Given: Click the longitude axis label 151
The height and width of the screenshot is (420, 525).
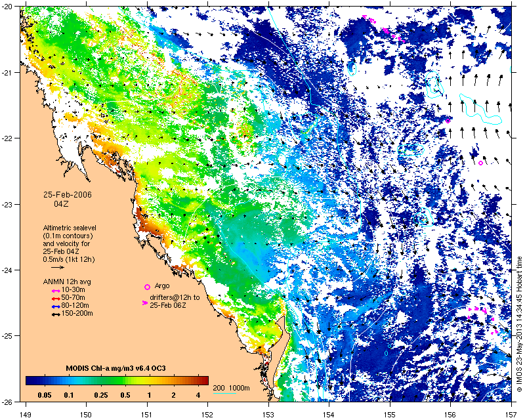Looking at the screenshot, I should pyautogui.click(x=147, y=414).
